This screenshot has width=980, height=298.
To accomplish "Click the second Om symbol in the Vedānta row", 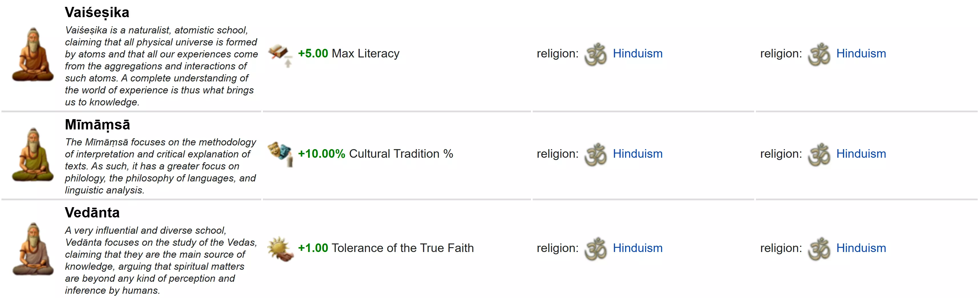I will click(819, 249).
